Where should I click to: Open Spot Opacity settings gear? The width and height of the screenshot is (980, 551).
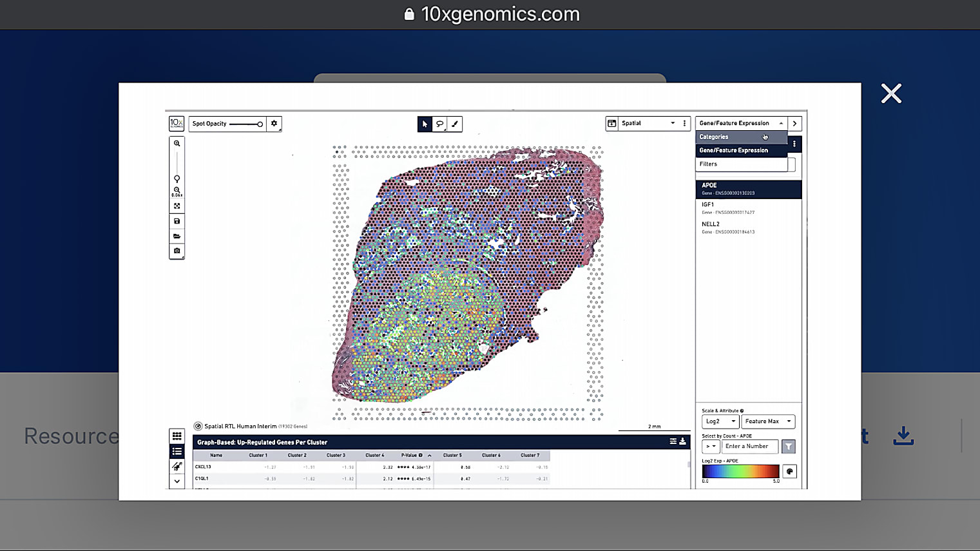click(x=274, y=124)
